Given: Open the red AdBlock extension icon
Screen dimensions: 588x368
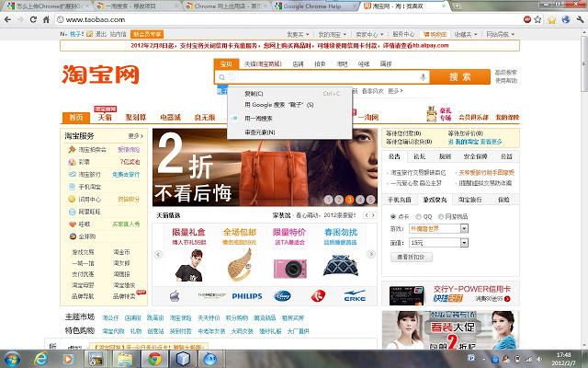Looking at the screenshot, I should 527,19.
